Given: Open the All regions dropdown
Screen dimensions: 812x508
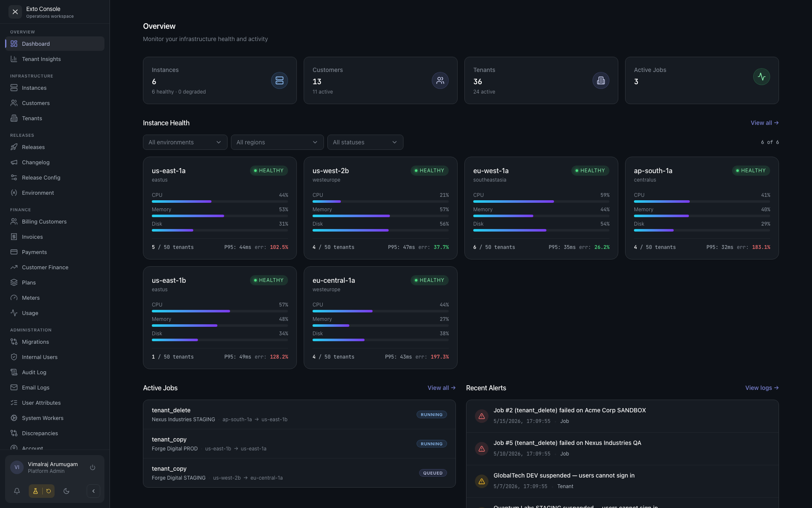Looking at the screenshot, I should (277, 142).
